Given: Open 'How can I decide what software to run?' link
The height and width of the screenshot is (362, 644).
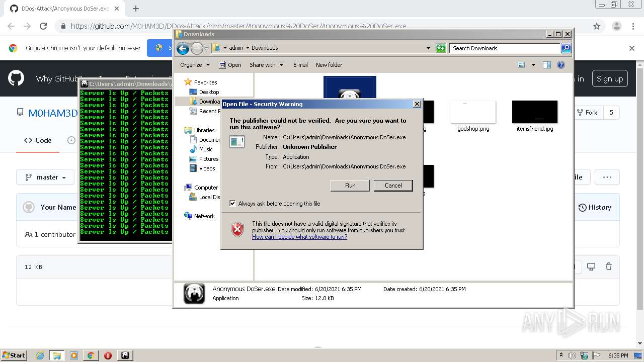Looking at the screenshot, I should tap(299, 237).
